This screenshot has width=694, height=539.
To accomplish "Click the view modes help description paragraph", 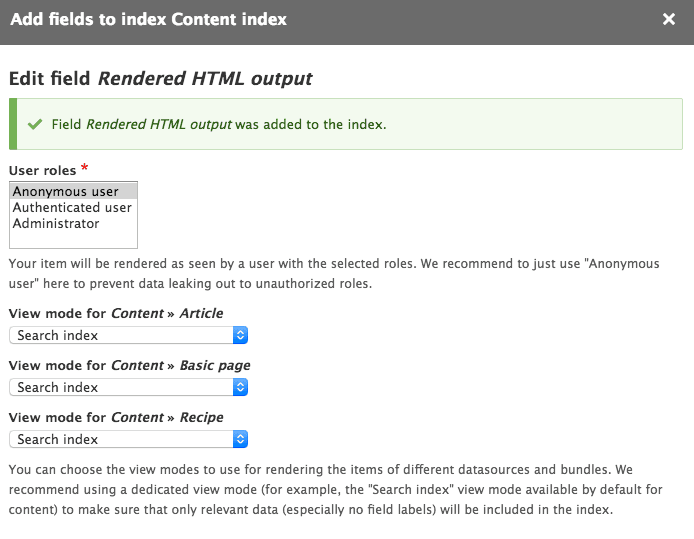I will point(330,489).
